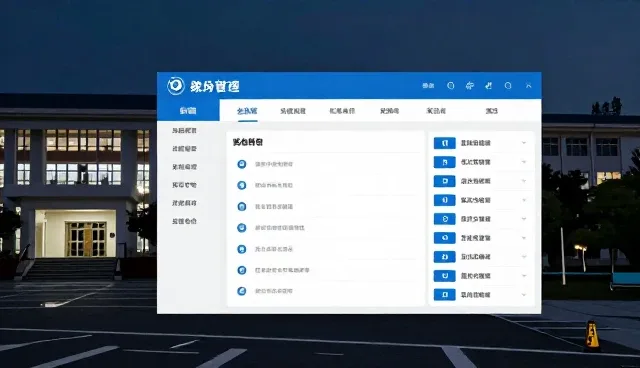Screen dimensions: 640x368
Task: Select the highlighted blue sidebar header tab
Action: [x=188, y=110]
